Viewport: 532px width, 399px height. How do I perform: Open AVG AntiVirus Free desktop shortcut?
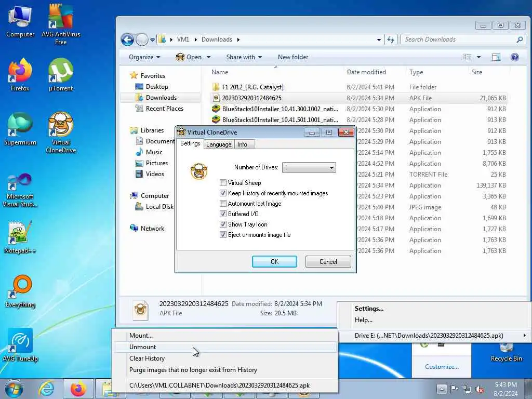[x=61, y=24]
